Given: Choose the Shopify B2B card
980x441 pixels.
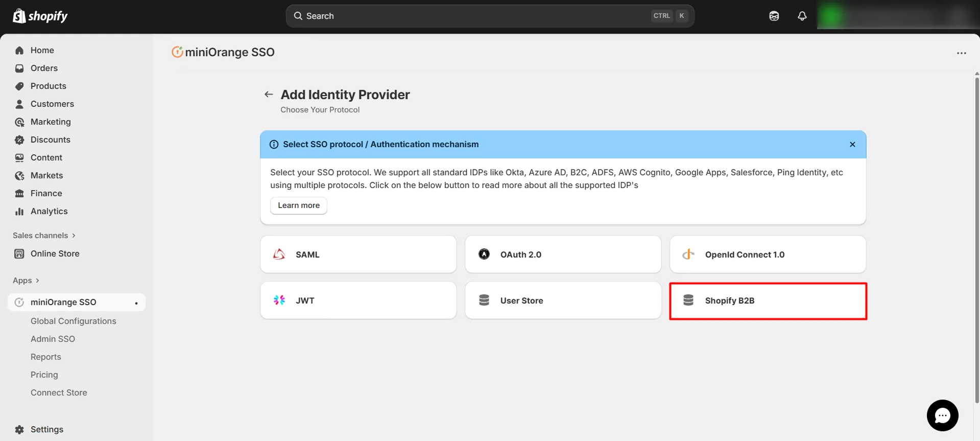Looking at the screenshot, I should (768, 301).
